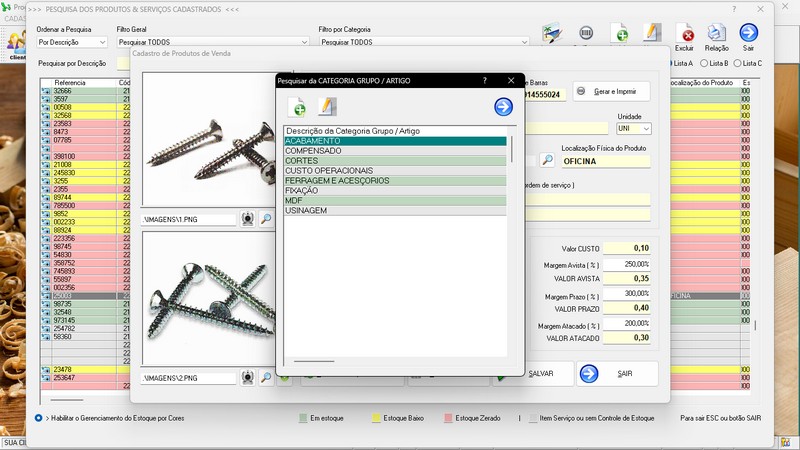This screenshot has width=800, height=450.
Task: Select the Lista B radio option
Action: 704,63
